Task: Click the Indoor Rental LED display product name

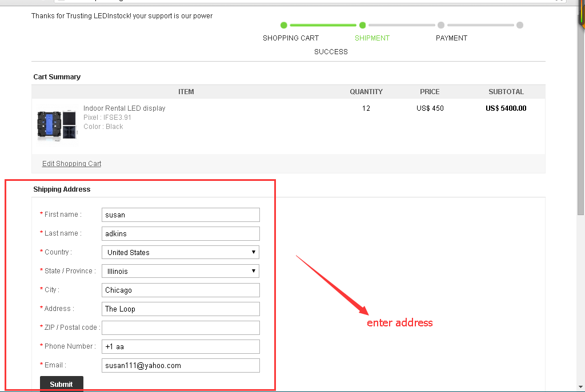Action: 124,108
